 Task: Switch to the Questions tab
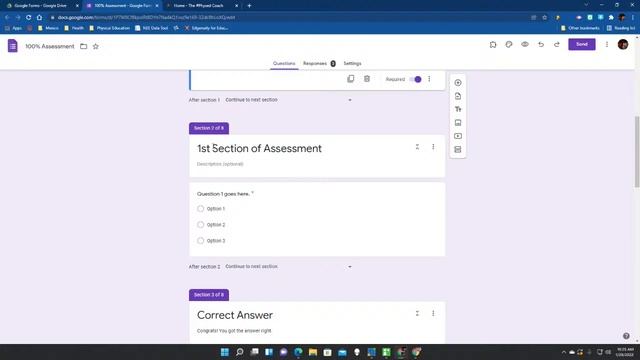pos(284,64)
